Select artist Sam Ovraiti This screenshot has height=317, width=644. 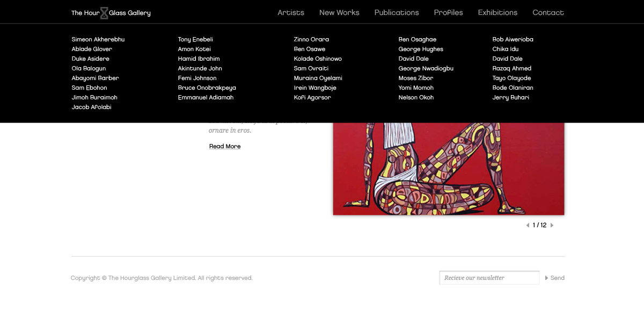point(311,68)
